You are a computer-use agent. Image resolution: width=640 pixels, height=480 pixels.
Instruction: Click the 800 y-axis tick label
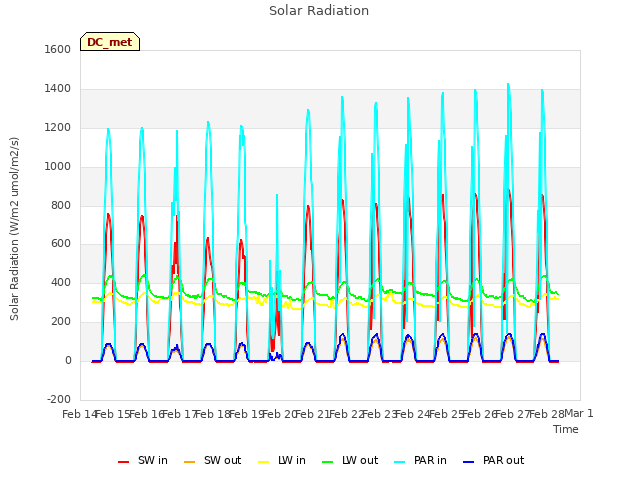[x=61, y=205]
